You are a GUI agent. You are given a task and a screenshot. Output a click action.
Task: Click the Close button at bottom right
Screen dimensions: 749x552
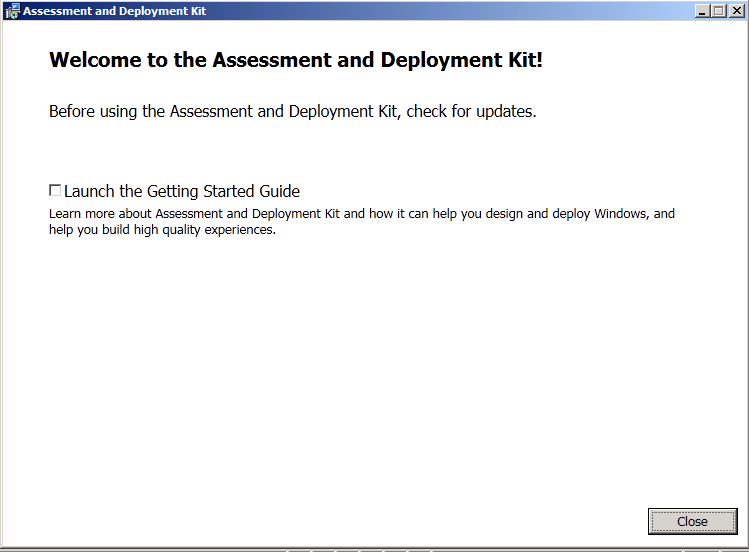click(692, 521)
